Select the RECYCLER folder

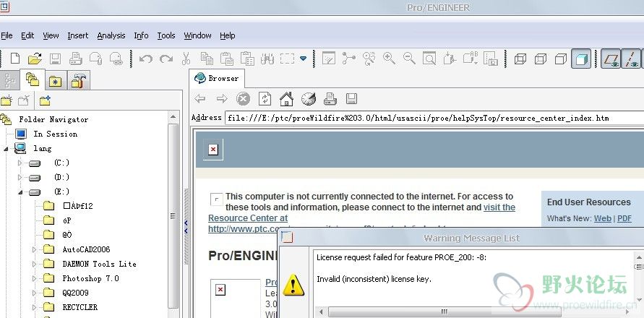pyautogui.click(x=80, y=307)
